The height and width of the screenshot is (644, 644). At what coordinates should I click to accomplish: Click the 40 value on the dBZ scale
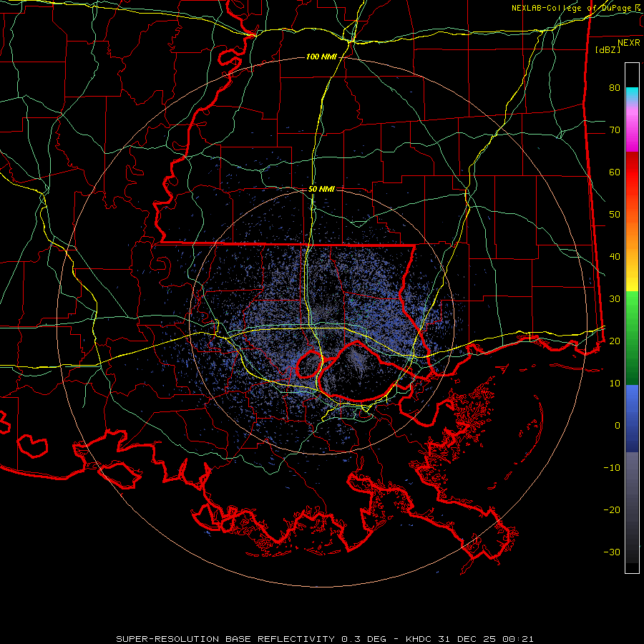pyautogui.click(x=615, y=257)
